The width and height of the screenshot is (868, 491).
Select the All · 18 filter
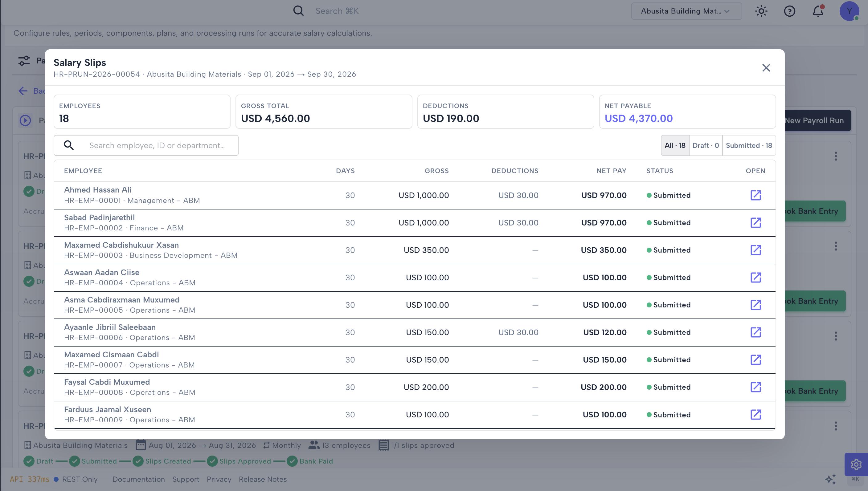click(675, 145)
